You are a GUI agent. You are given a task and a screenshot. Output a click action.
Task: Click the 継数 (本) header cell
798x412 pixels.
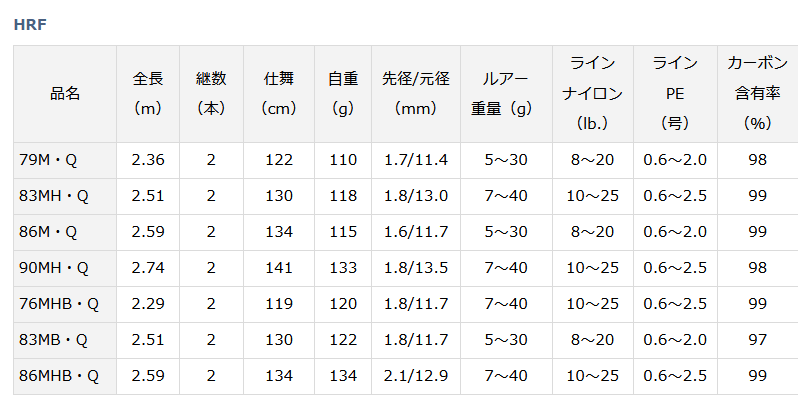(x=211, y=94)
